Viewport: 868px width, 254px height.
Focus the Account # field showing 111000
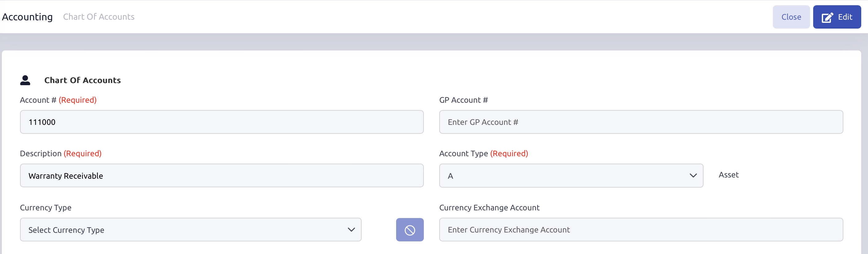222,122
